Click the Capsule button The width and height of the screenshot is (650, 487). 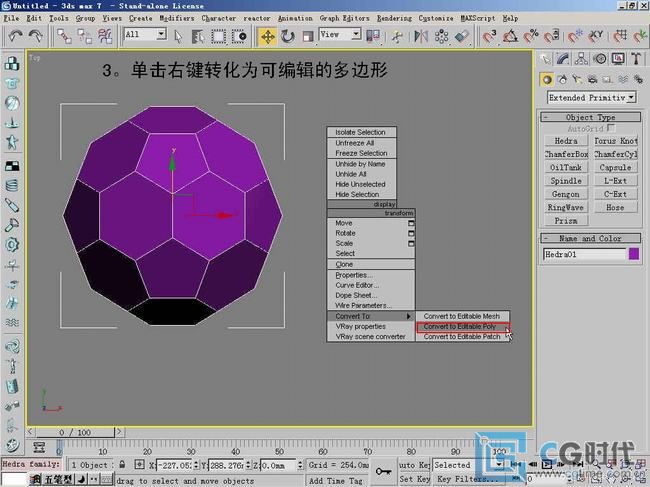point(616,167)
